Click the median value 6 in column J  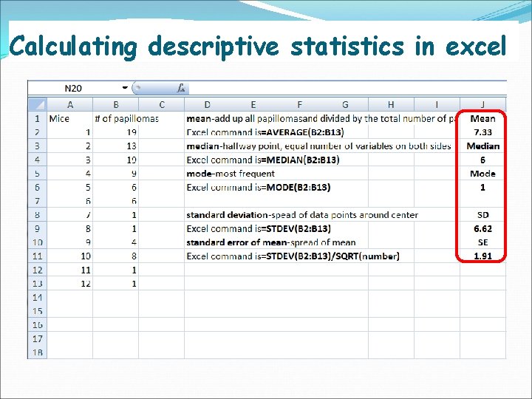[482, 160]
